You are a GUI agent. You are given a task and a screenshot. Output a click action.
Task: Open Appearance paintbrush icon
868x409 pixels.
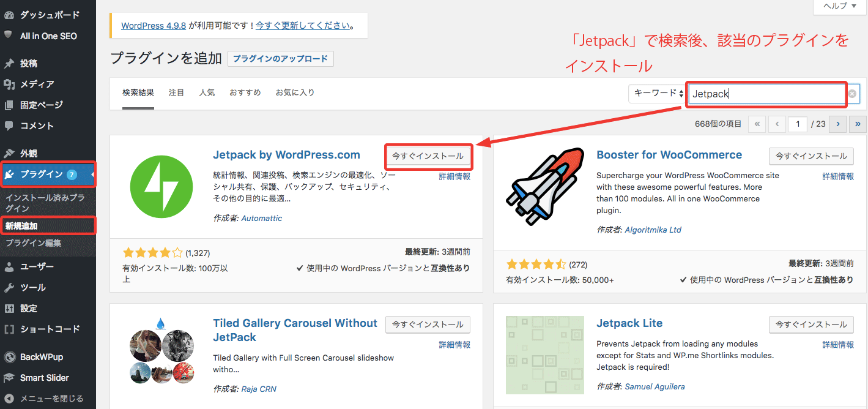pyautogui.click(x=9, y=153)
